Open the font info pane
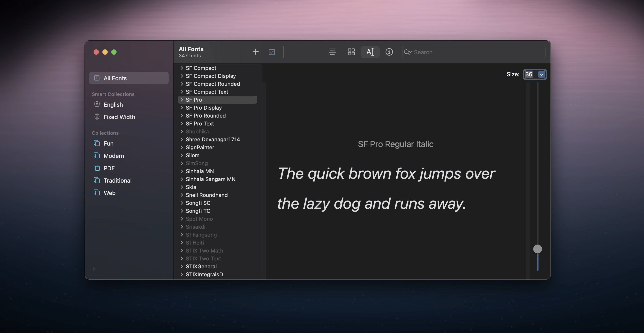The image size is (644, 333). pyautogui.click(x=389, y=52)
